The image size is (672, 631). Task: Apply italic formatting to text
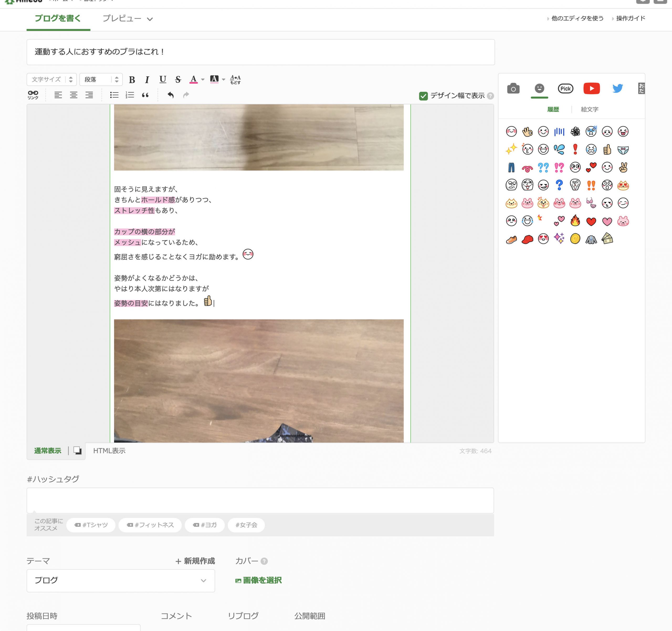coord(147,80)
